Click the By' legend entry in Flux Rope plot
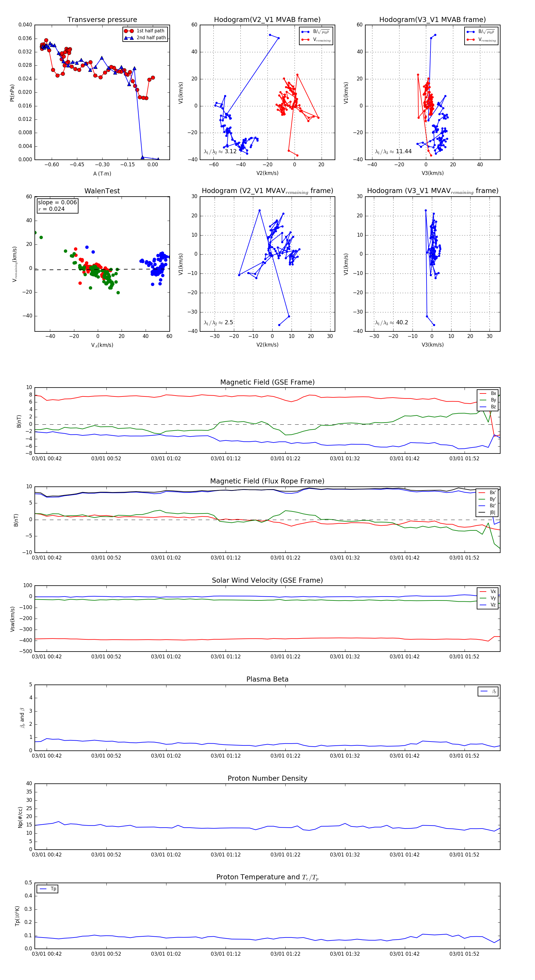 pos(487,499)
